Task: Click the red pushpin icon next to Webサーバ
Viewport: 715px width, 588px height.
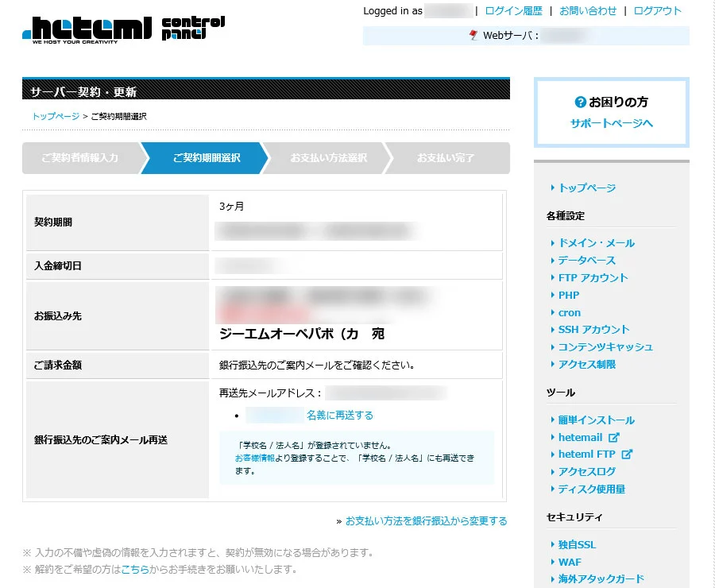Action: click(x=473, y=36)
